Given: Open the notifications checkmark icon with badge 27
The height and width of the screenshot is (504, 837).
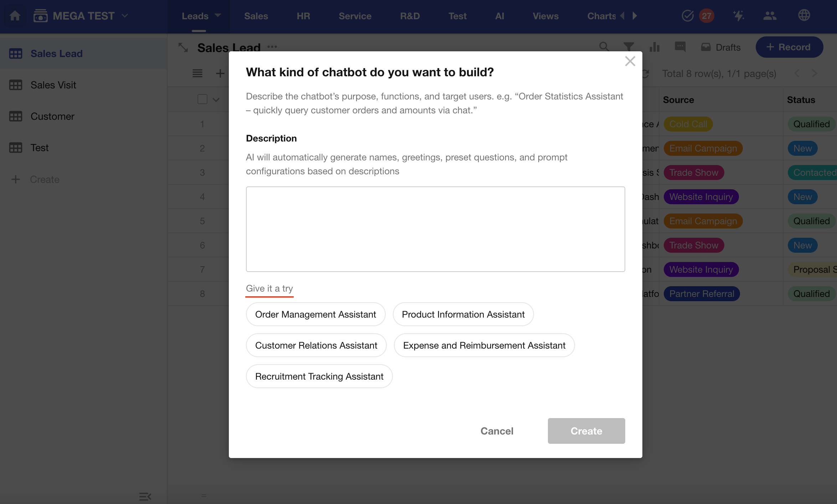Looking at the screenshot, I should (688, 16).
